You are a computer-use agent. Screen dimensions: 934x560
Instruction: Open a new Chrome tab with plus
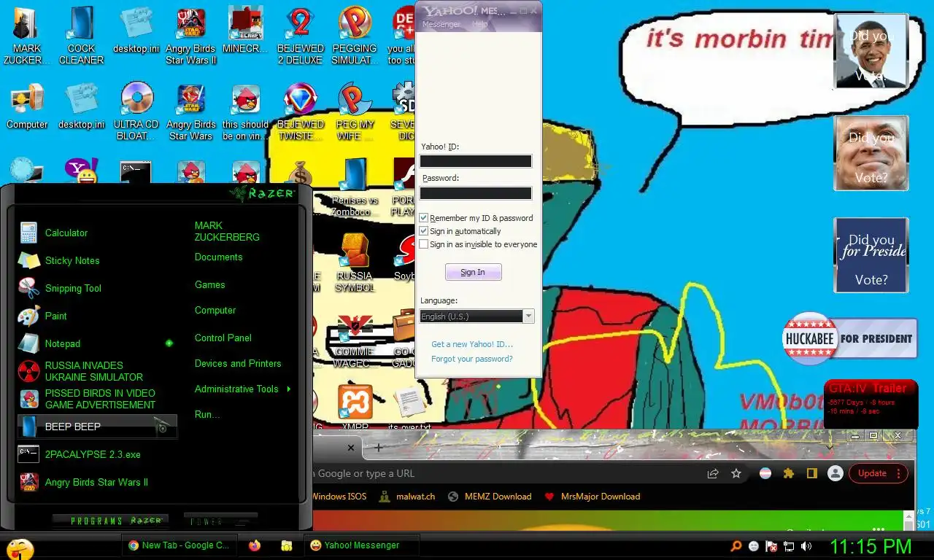pyautogui.click(x=378, y=448)
